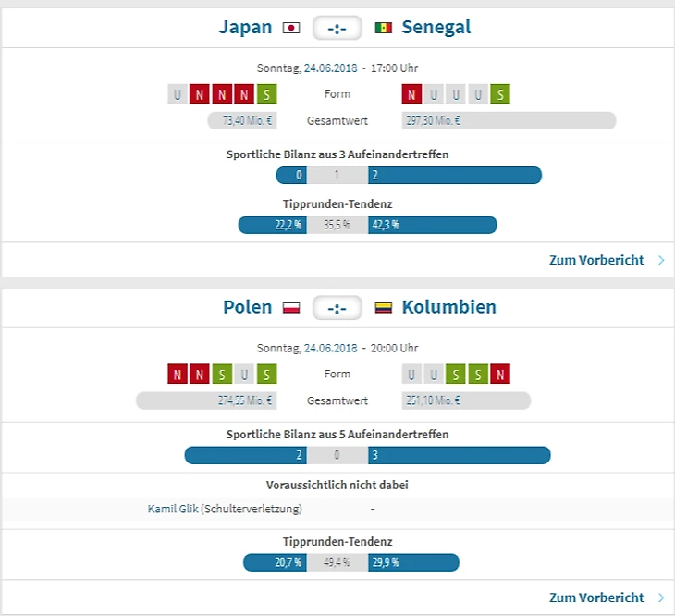The image size is (675, 616).
Task: Open Zum Vorbericht for Polen vs Kolumbien
Action: click(596, 598)
